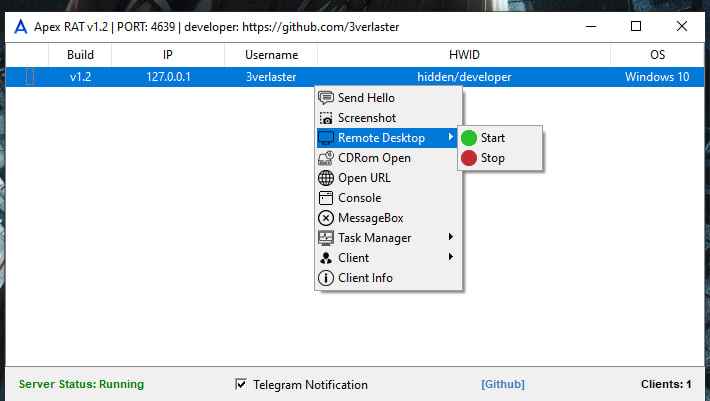Select the MessageBox menu entry
This screenshot has width=710, height=401.
pos(389,218)
